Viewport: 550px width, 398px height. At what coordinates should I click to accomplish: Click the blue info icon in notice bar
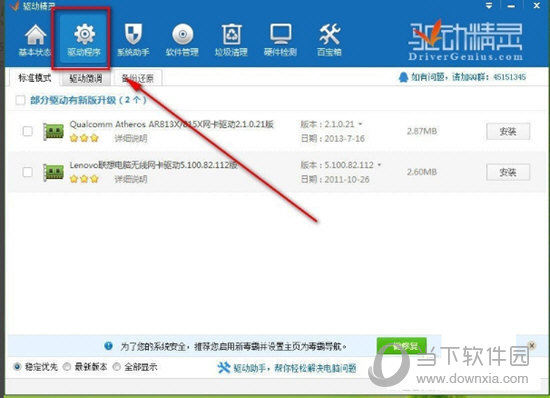[x=108, y=346]
